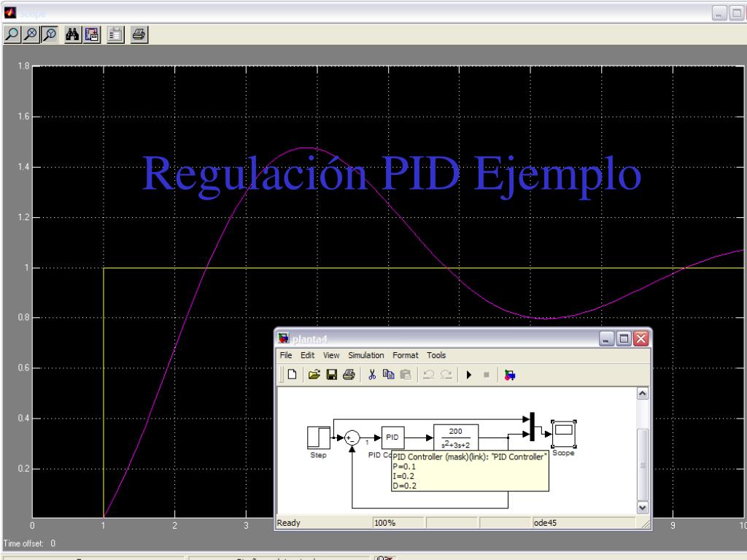Minimize the Scope window

[x=719, y=13]
